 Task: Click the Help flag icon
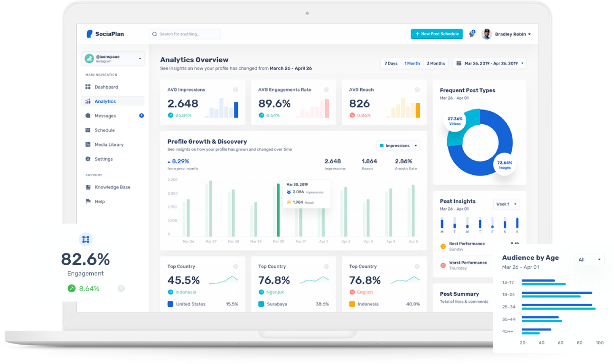(x=88, y=201)
